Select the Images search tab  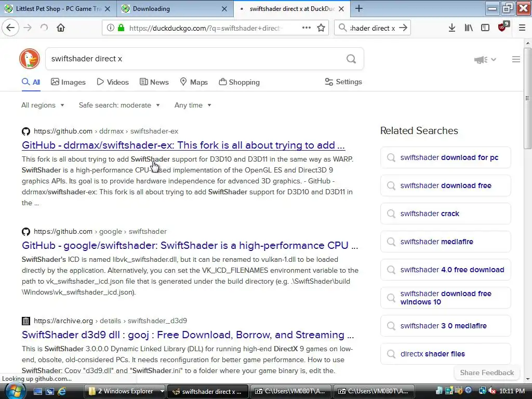click(x=68, y=82)
